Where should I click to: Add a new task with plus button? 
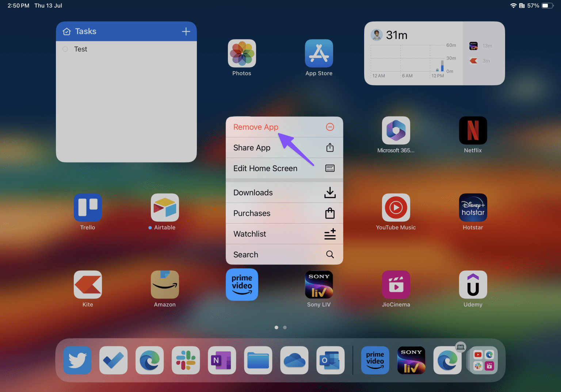186,32
